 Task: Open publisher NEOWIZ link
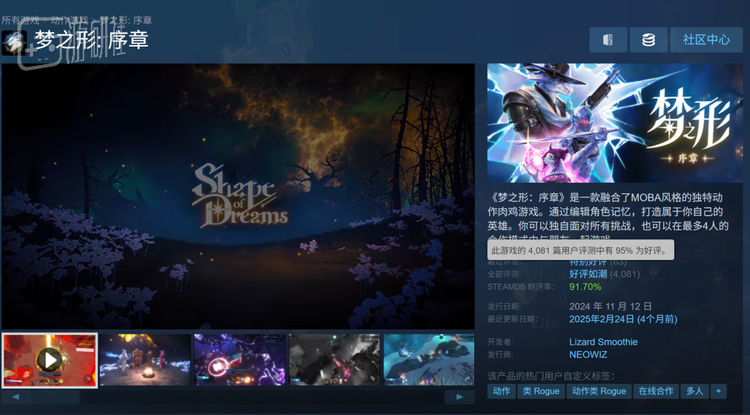[x=588, y=355]
